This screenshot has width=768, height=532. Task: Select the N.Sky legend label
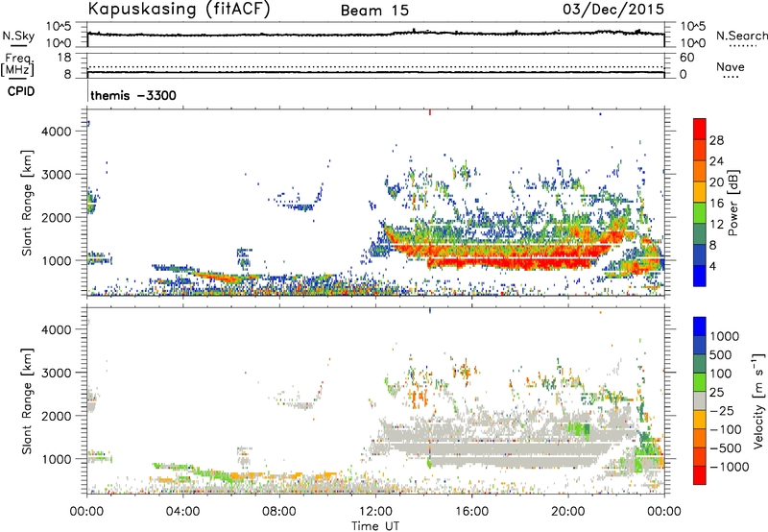coord(18,36)
